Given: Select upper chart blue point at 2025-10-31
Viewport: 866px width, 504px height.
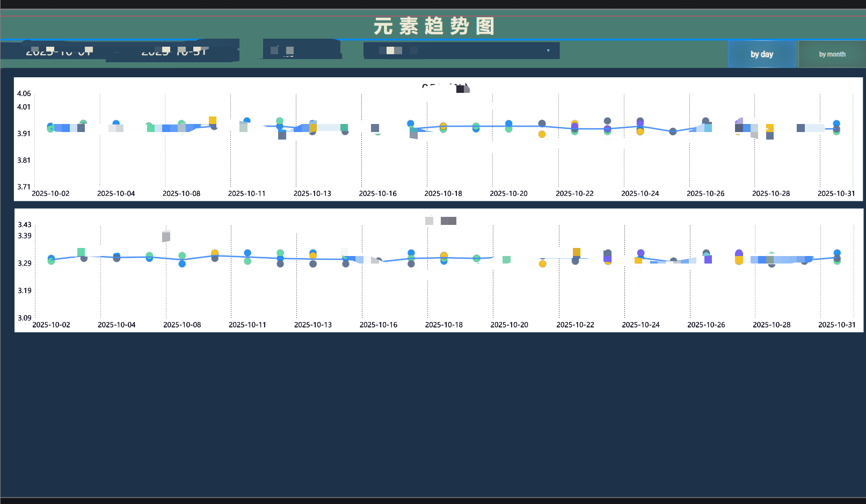Looking at the screenshot, I should point(836,123).
